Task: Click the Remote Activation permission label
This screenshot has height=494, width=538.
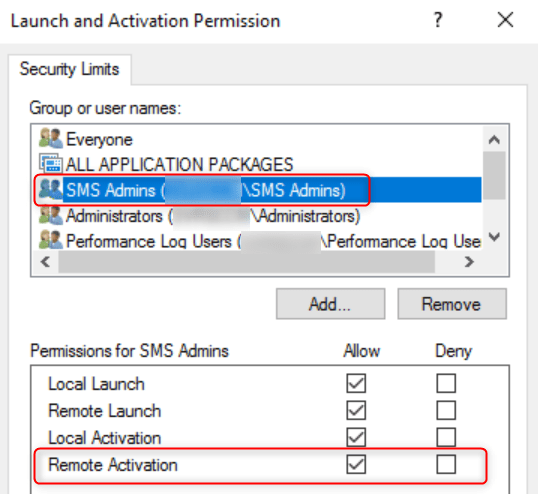Action: [113, 465]
